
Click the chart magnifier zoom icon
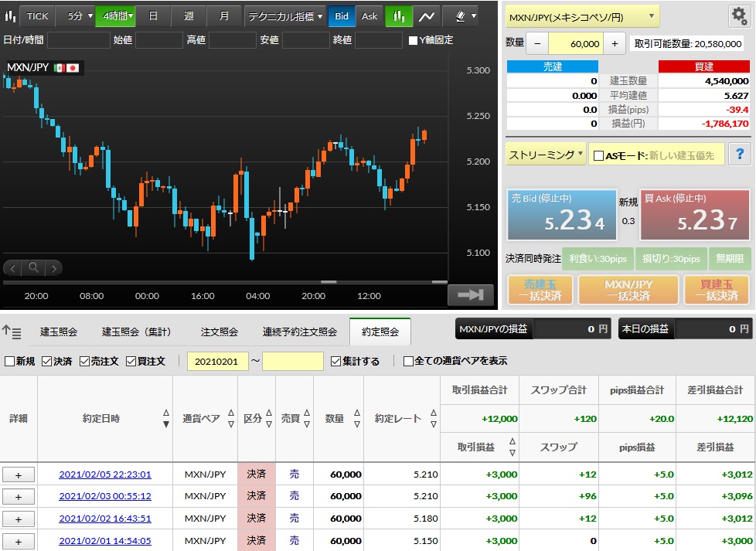(33, 267)
